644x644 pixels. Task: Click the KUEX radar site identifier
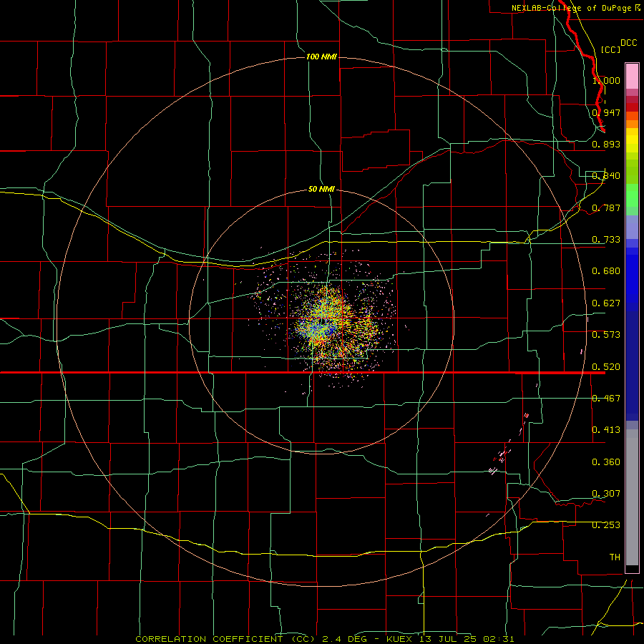point(401,639)
